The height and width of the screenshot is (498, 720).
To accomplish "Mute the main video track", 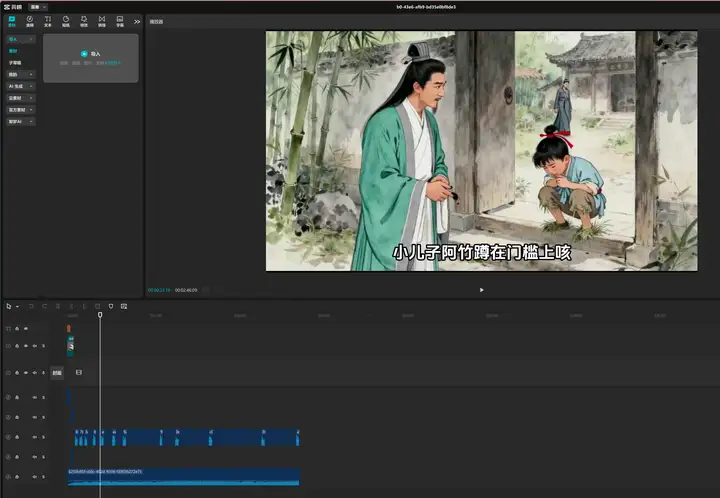I will [34, 373].
